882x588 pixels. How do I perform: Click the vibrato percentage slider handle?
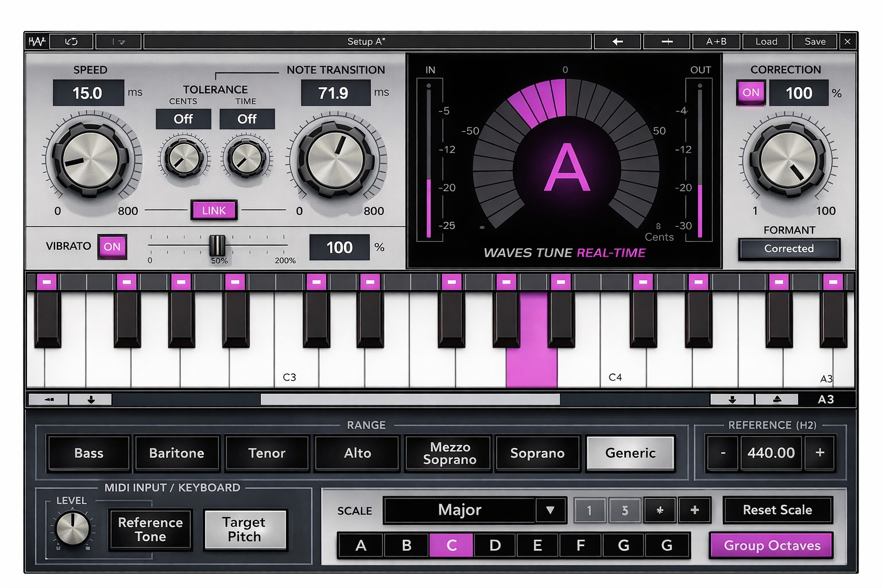click(x=217, y=245)
